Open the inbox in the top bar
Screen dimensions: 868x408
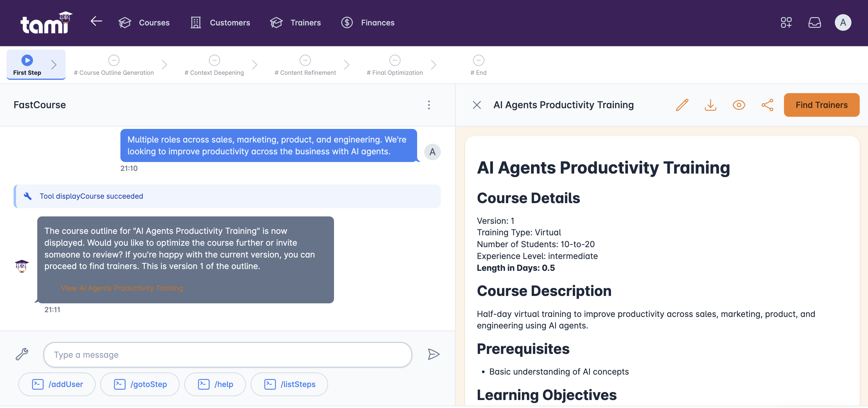point(814,22)
